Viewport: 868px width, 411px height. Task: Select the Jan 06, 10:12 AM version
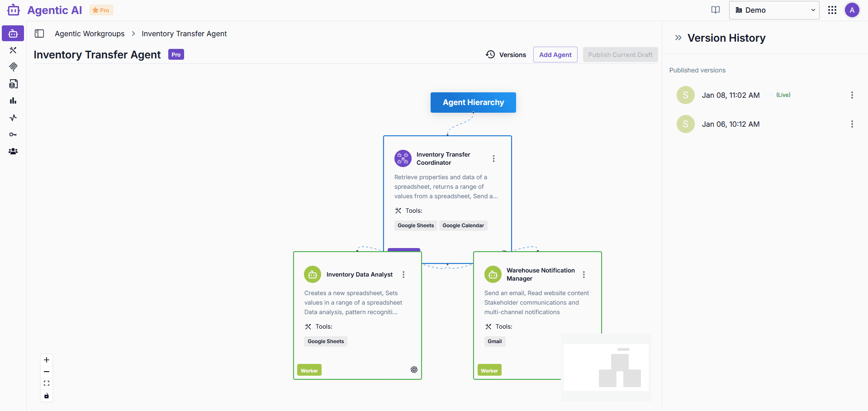pos(730,124)
